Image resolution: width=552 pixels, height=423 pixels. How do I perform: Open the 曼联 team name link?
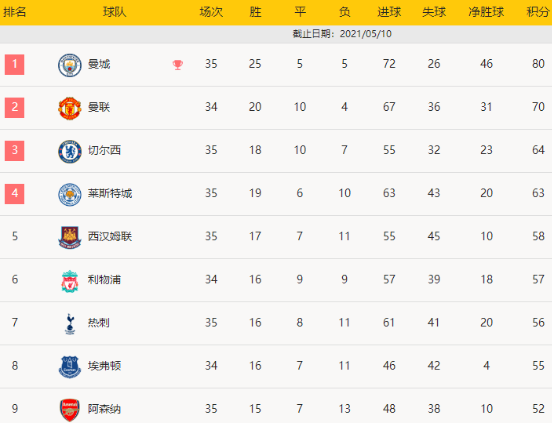(99, 107)
